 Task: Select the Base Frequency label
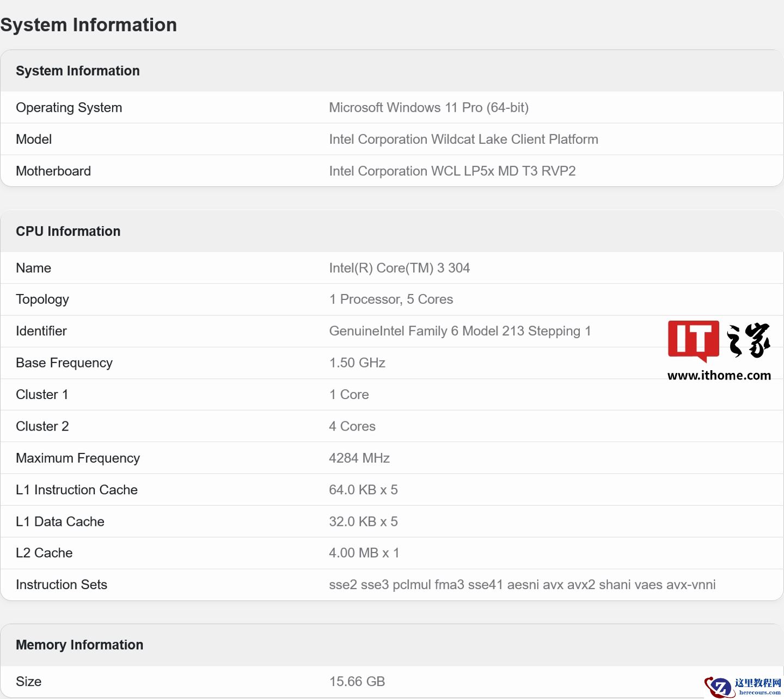[64, 363]
